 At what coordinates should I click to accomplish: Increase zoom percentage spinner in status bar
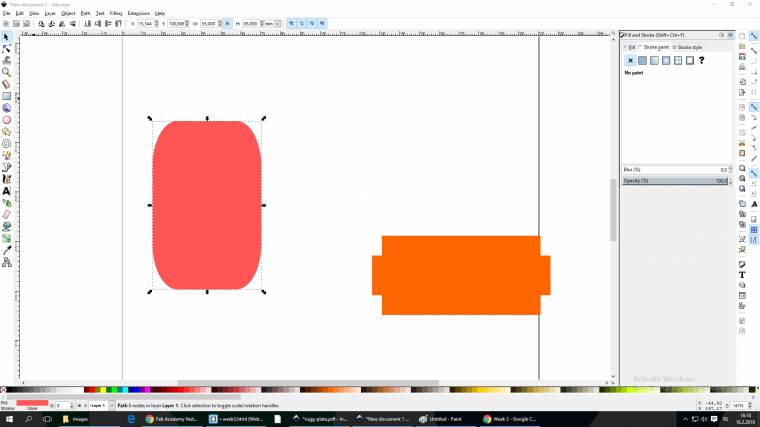750,404
